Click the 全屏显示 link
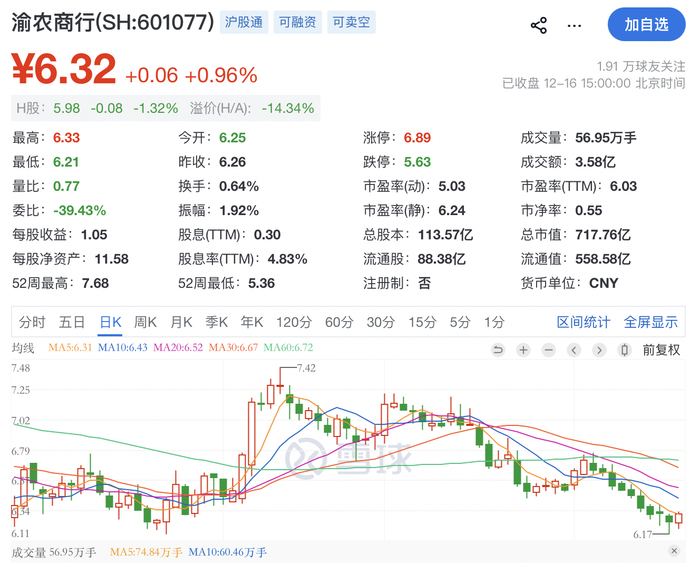 coord(650,322)
